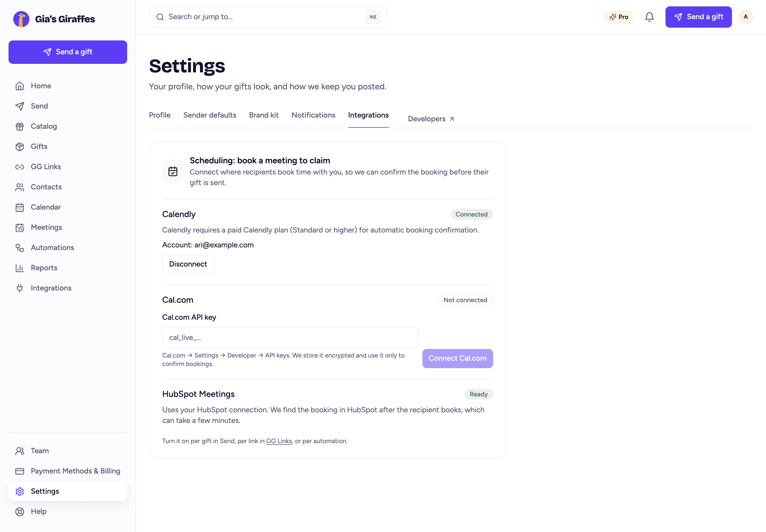Click the Reports bar chart icon
Image resolution: width=766 pixels, height=532 pixels.
pos(20,268)
